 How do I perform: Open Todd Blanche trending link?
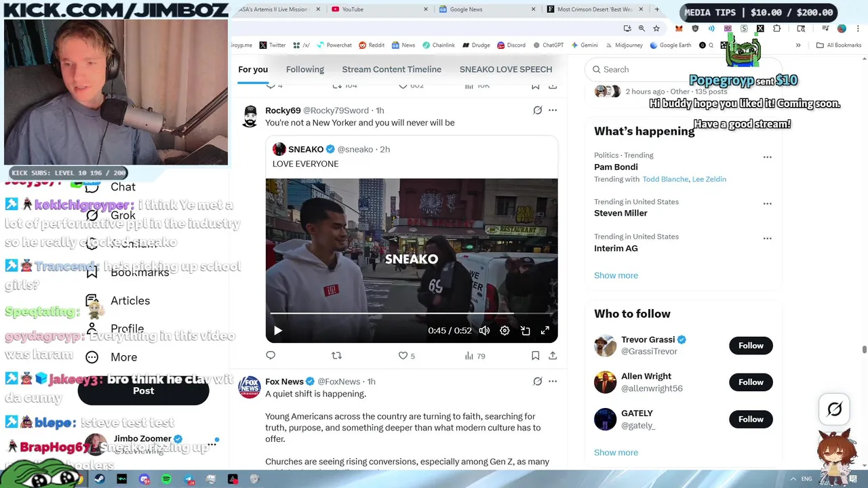(x=665, y=179)
